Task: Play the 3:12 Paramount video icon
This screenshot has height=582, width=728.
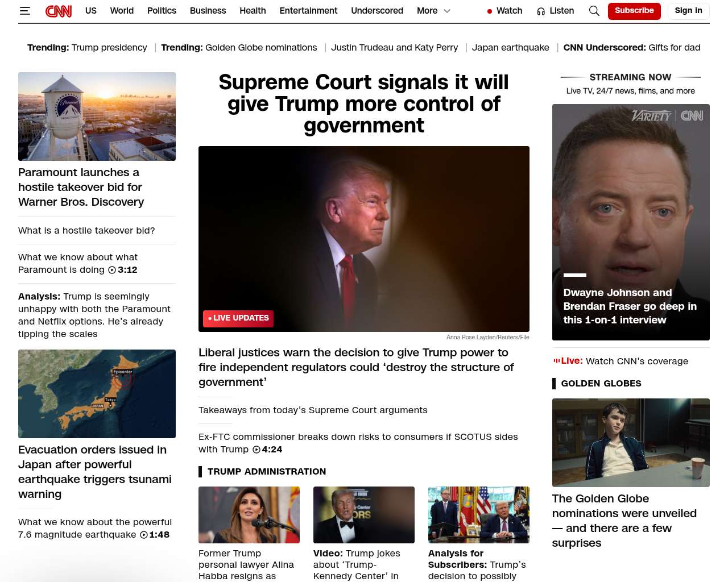Action: pos(112,270)
